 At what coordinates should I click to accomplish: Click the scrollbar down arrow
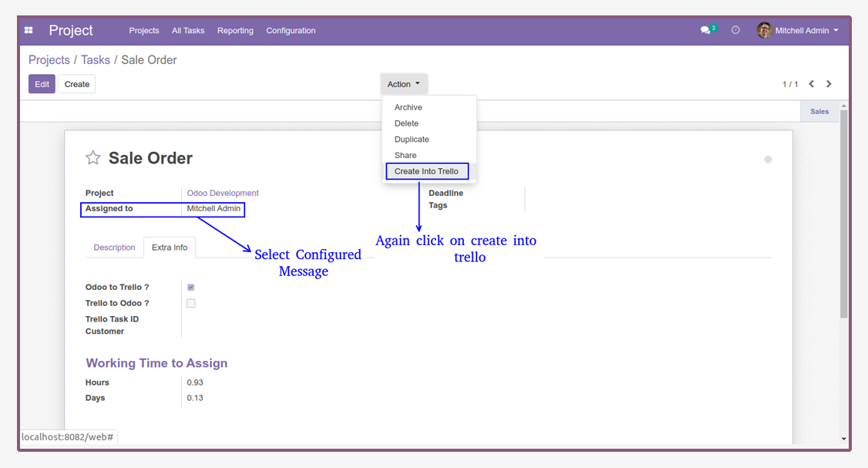coord(843,439)
